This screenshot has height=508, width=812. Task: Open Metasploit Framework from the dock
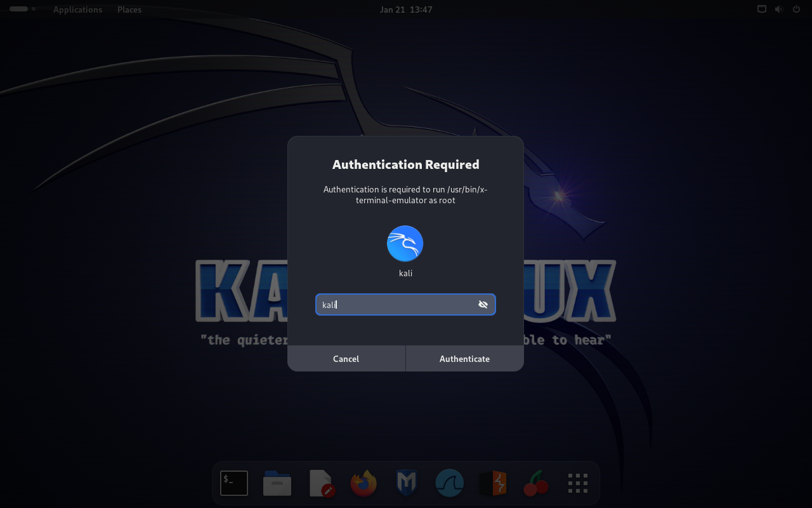click(406, 483)
